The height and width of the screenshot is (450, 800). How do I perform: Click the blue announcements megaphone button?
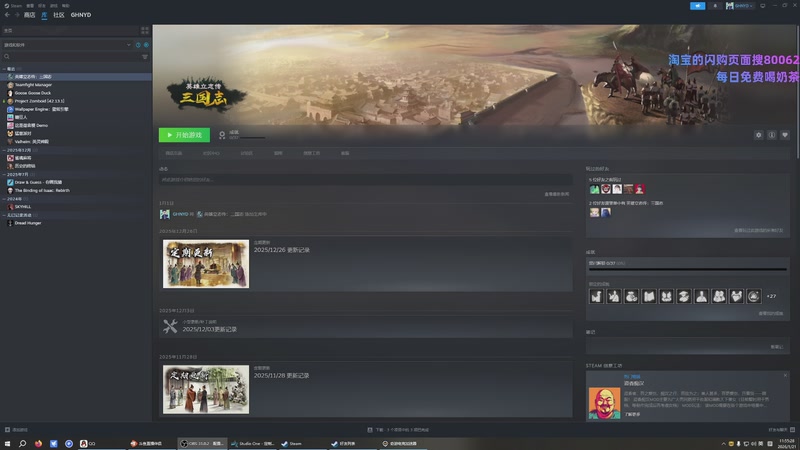click(697, 6)
